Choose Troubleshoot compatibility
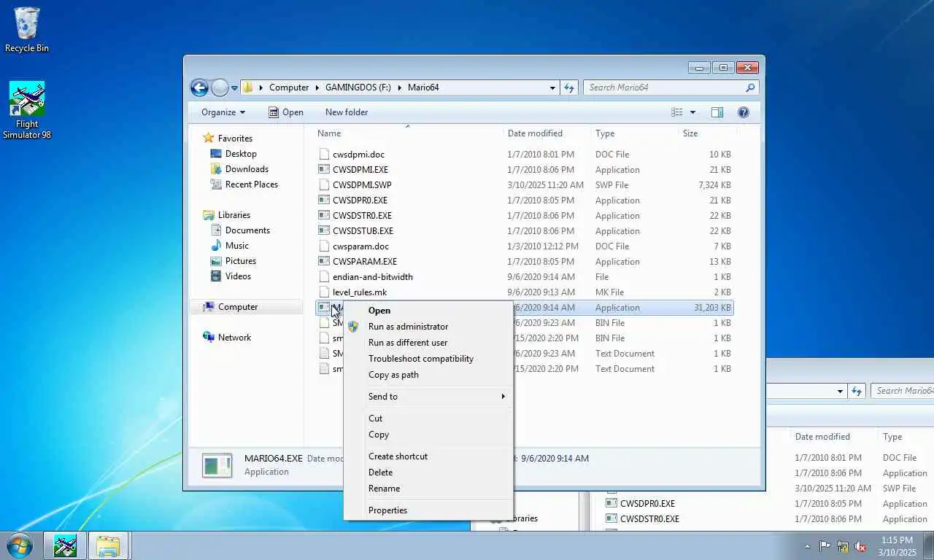 (428, 359)
